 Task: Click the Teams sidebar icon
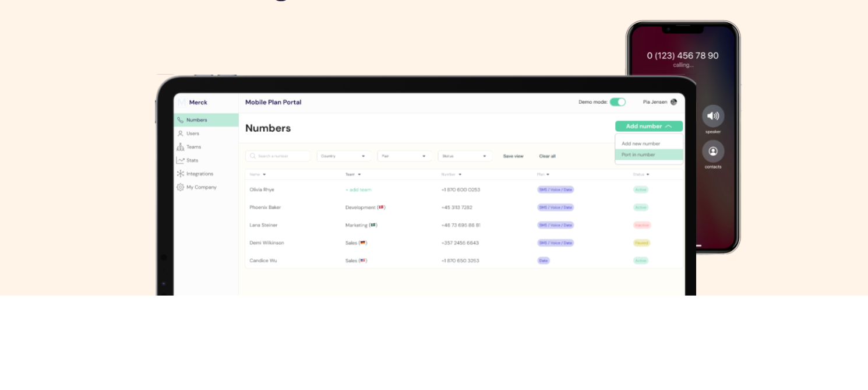[x=181, y=146]
